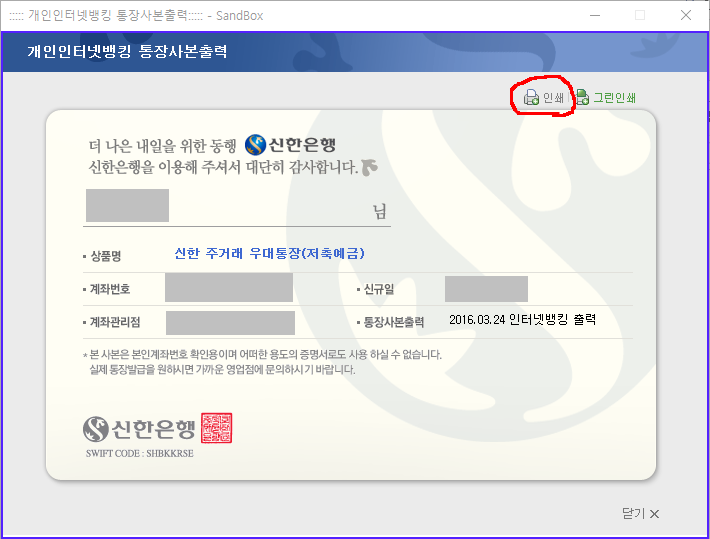
Task: Click the 개인인터넷뱅킹 통장사본출력 header title
Action: coord(127,51)
